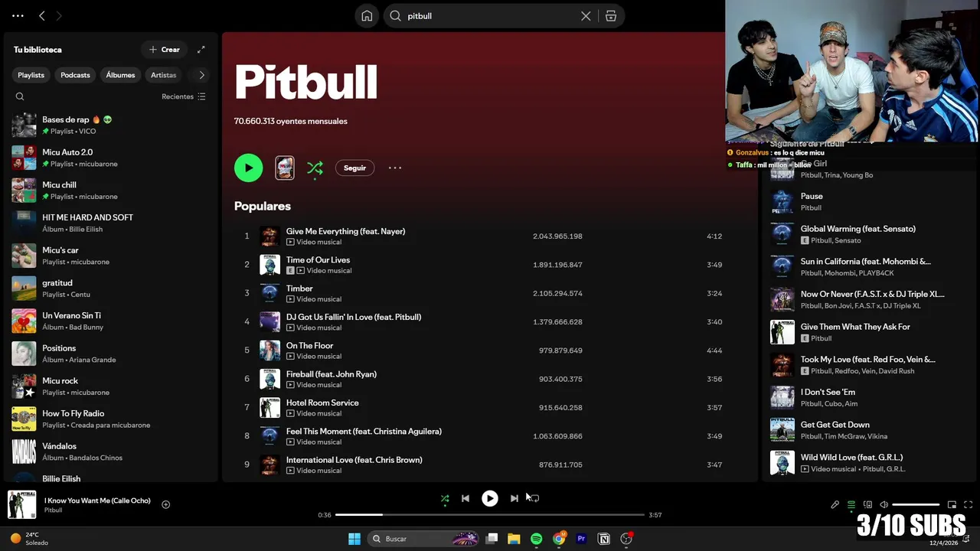Click the Windows Start button
This screenshot has width=980, height=551.
(354, 539)
